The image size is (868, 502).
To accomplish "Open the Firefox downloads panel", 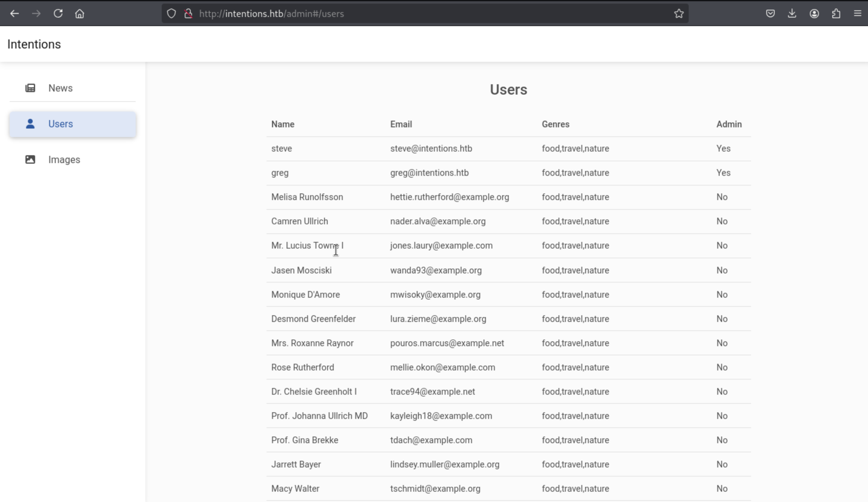I will click(792, 13).
